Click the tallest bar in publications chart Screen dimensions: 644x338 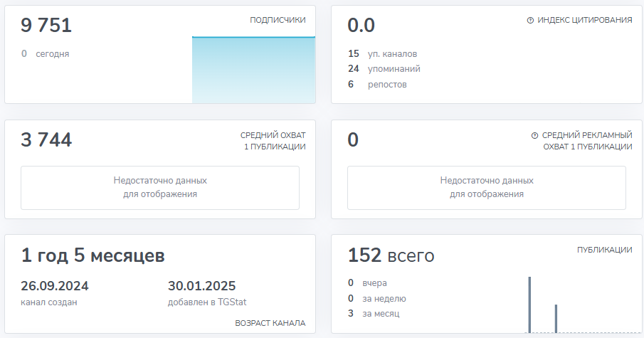530,305
